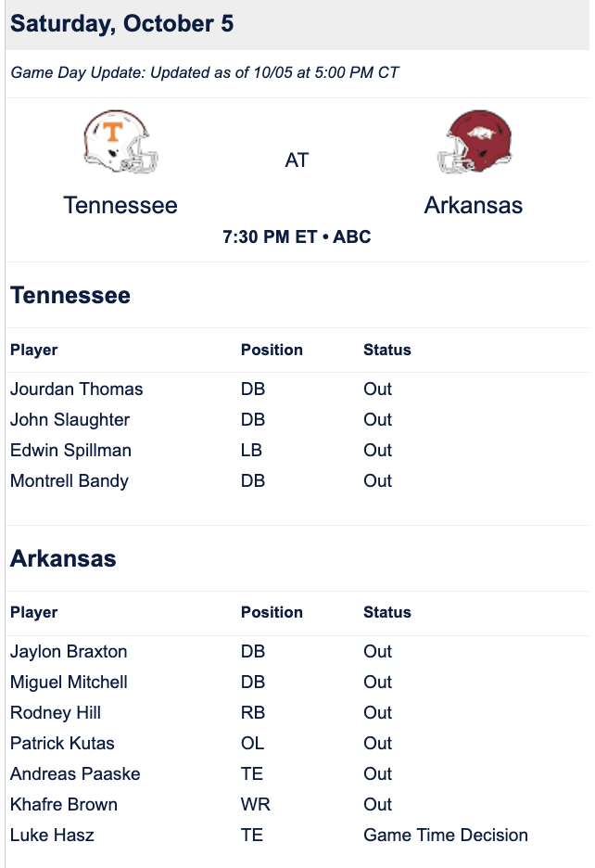The height and width of the screenshot is (868, 595).
Task: Select the Jourdan Thomas player row
Action: [x=297, y=389]
